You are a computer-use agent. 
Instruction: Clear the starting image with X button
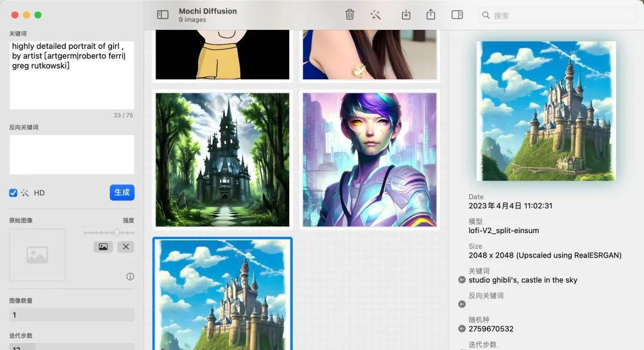[x=126, y=246]
